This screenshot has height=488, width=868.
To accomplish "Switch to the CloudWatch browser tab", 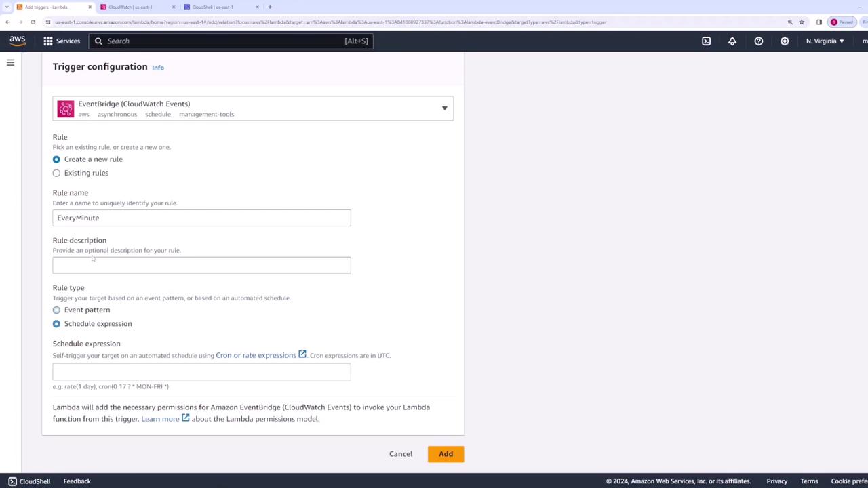I will click(x=133, y=7).
